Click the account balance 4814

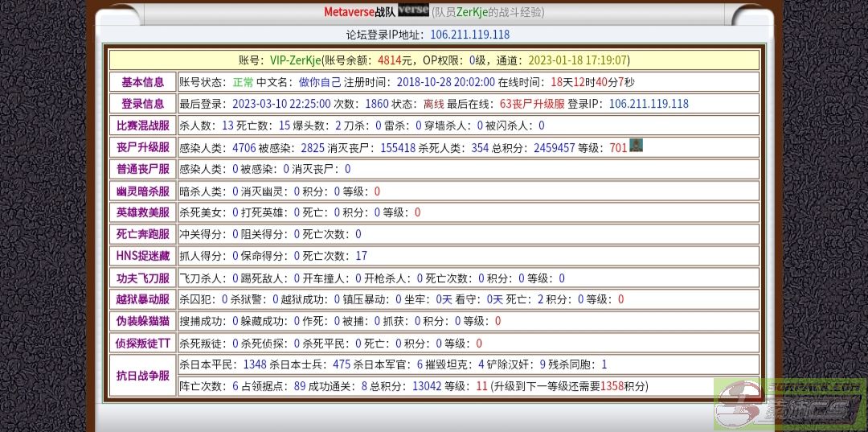click(x=390, y=60)
